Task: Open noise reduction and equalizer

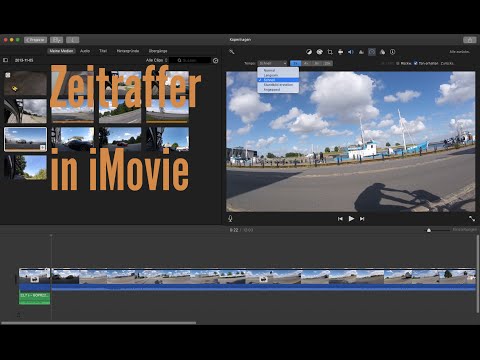Action: (x=361, y=52)
